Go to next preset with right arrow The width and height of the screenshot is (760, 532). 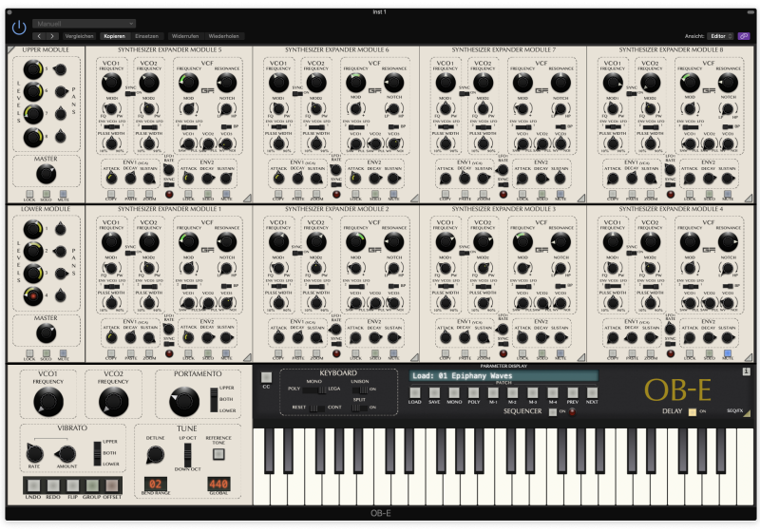52,36
